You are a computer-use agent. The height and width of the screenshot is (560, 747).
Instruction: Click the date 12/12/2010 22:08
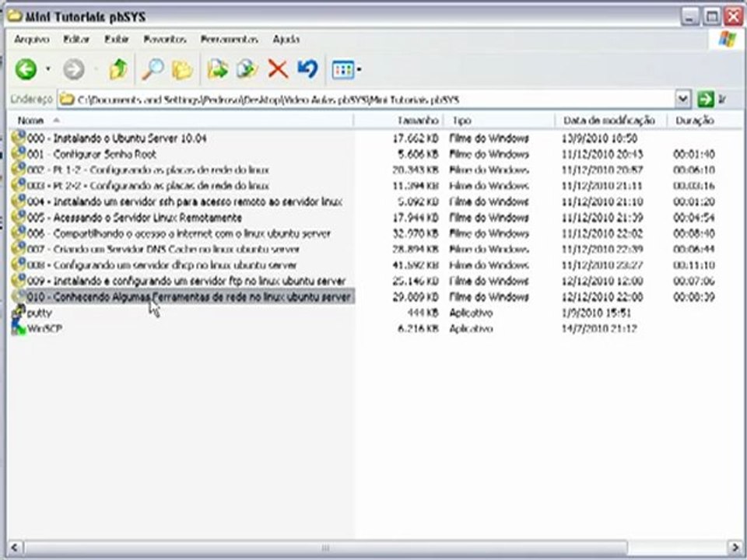(602, 297)
